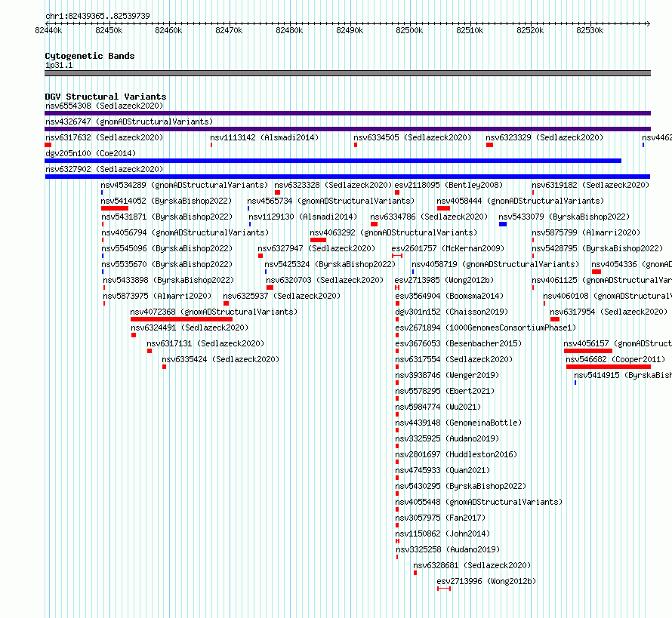Click the nsv546682 (Cooper2011) red bar
The image size is (672, 618).
point(609,367)
